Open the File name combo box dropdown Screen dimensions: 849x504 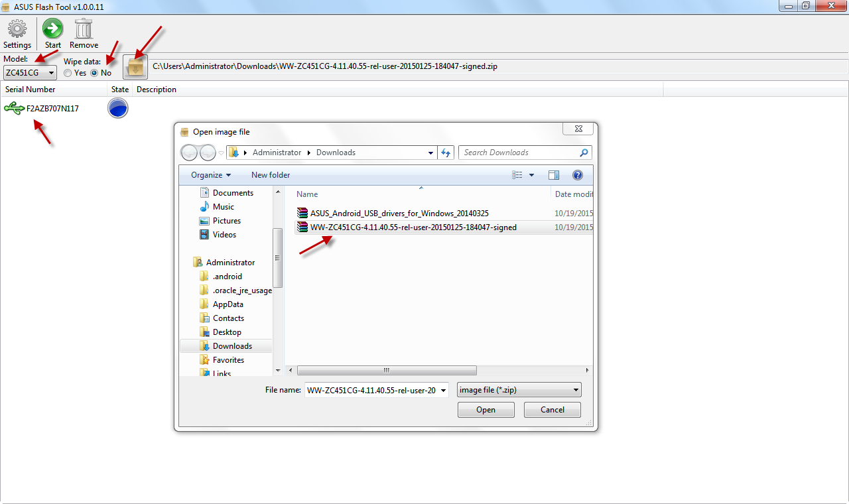point(443,390)
